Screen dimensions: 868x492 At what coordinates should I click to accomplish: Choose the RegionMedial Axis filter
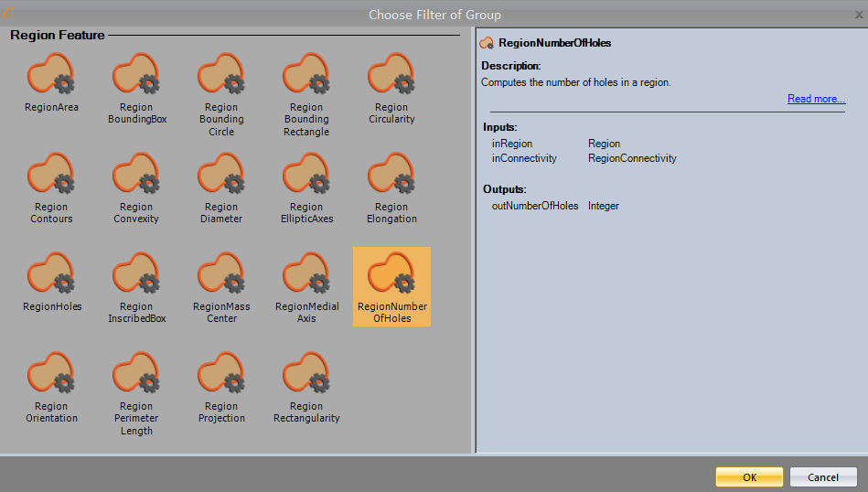click(306, 274)
